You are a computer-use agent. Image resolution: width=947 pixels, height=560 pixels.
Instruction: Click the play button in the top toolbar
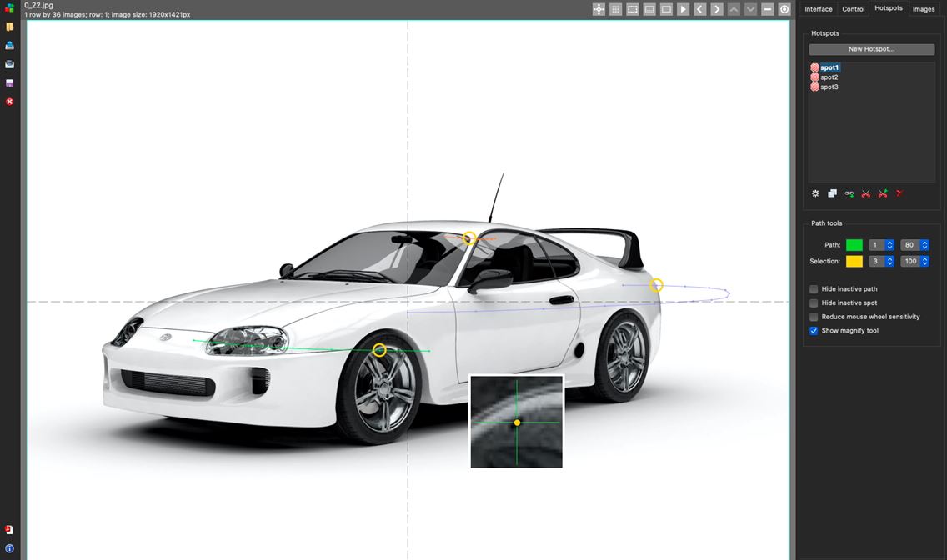point(683,9)
